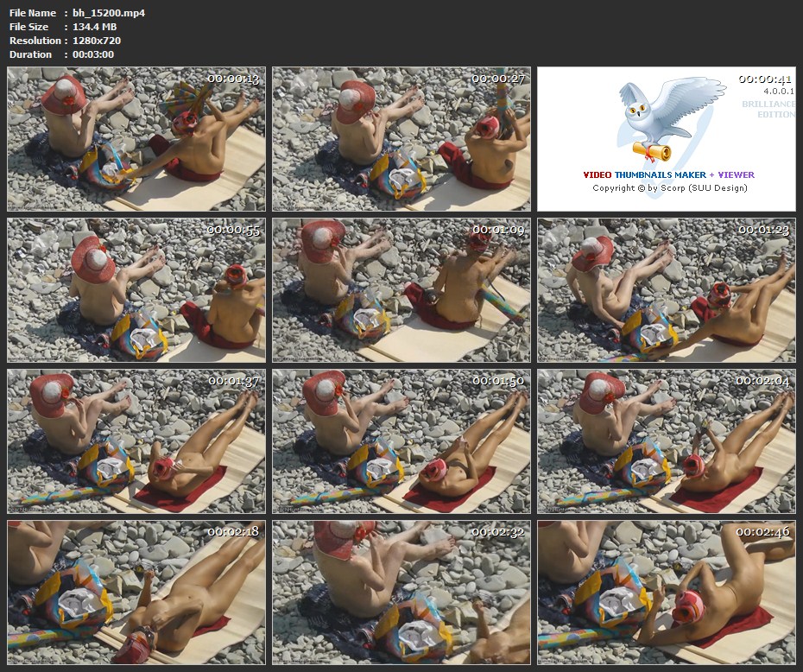Click the 00:03:00 duration value
803x672 pixels.
pyautogui.click(x=93, y=54)
